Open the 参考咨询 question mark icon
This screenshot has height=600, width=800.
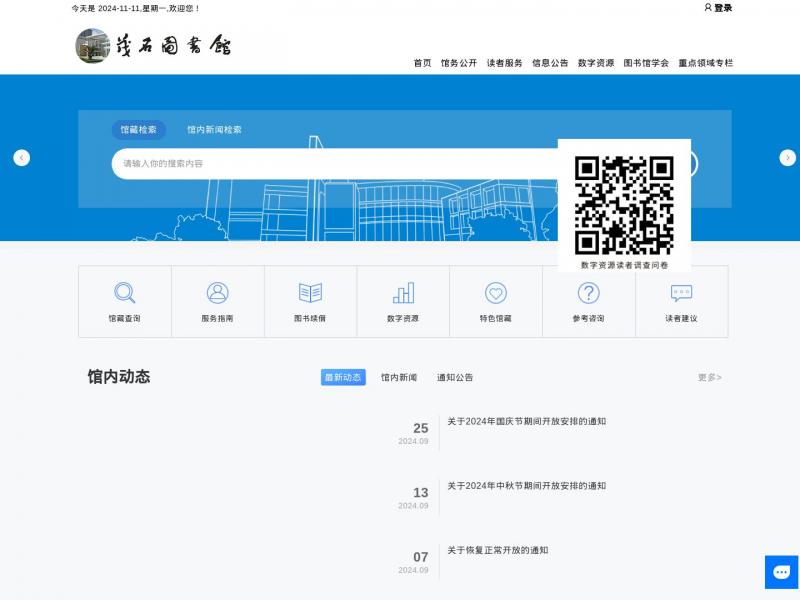pos(589,293)
